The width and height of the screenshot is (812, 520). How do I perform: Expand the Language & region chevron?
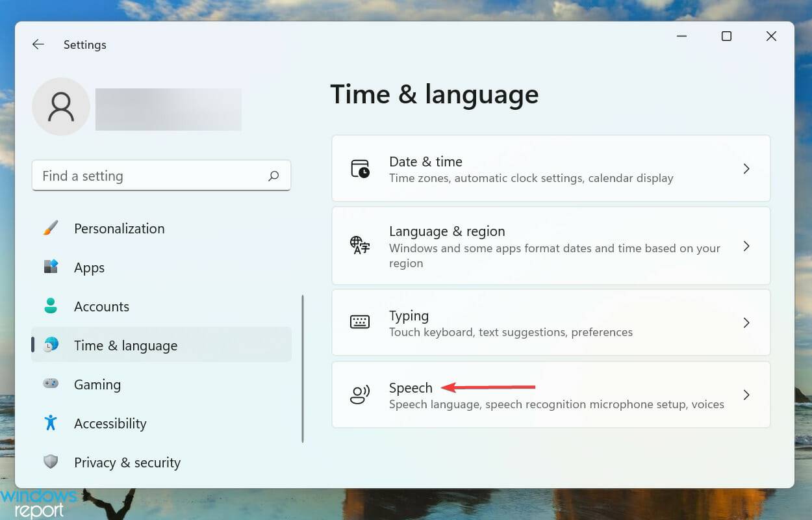[x=746, y=246]
